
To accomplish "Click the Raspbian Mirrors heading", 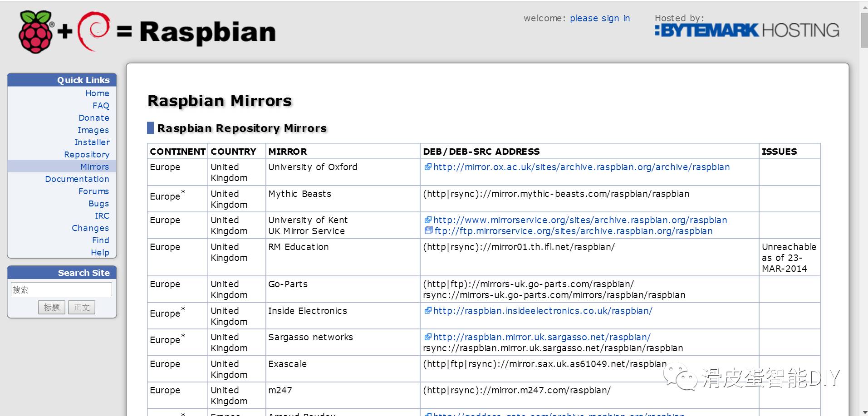I will coord(220,101).
